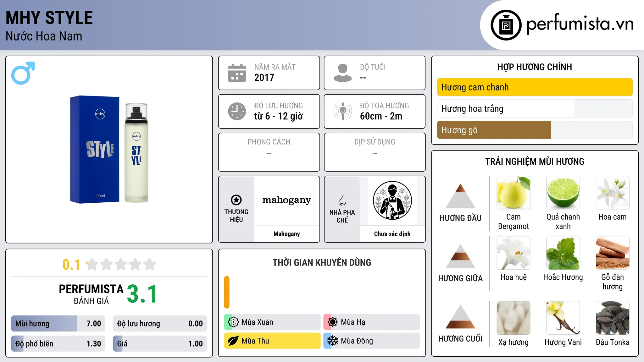Click the Dịp sử dụng card
This screenshot has width=644, height=362.
click(375, 152)
